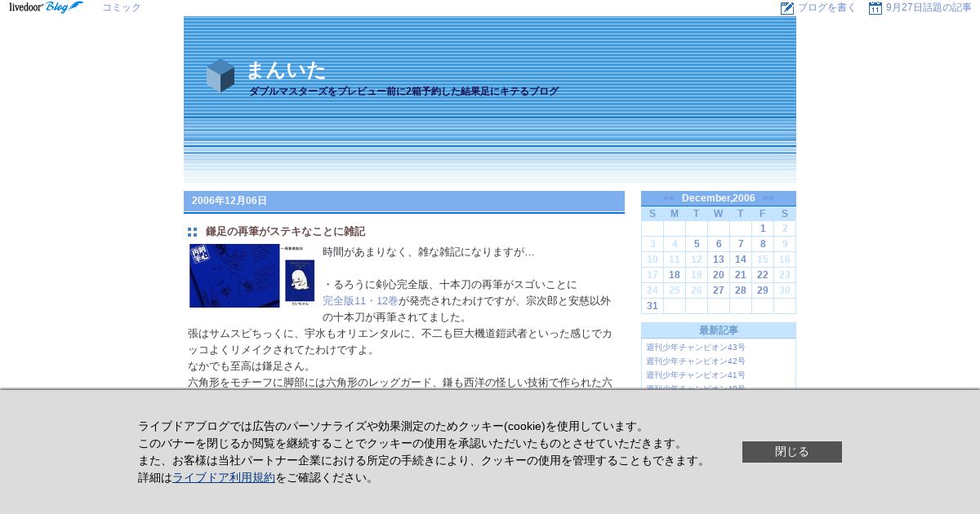Go to next month with >> arrow
This screenshot has height=514, width=980.
[768, 198]
